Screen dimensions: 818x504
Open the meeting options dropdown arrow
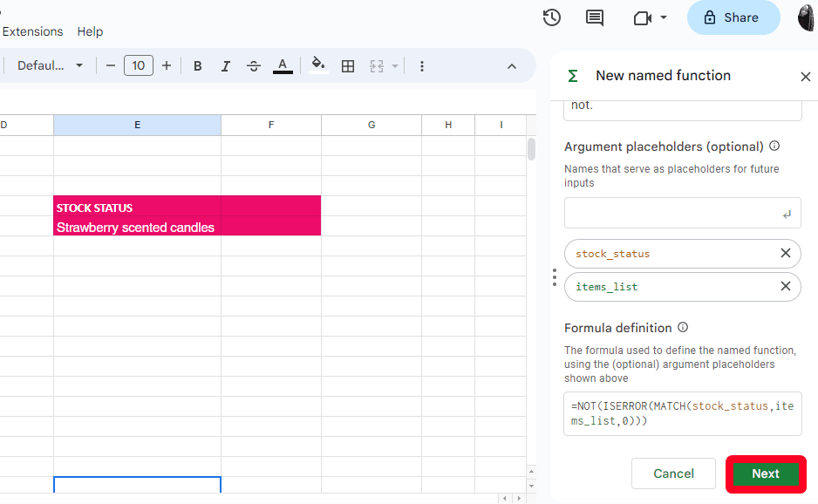(x=664, y=17)
